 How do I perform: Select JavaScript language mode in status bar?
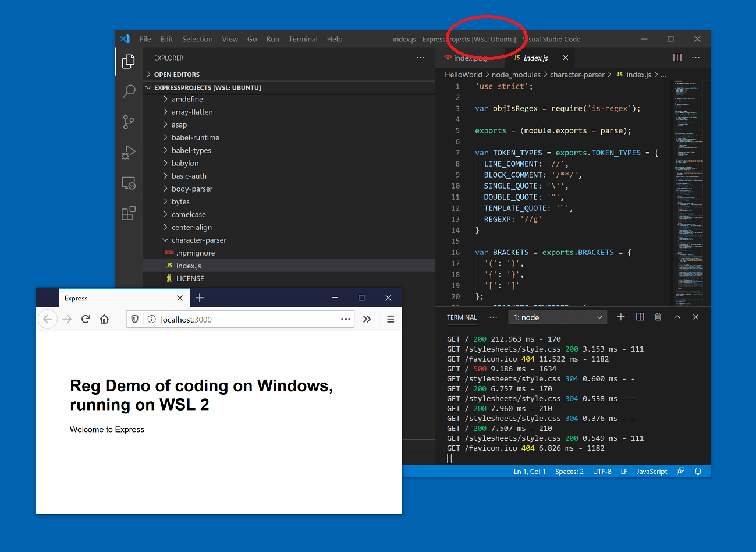[651, 471]
